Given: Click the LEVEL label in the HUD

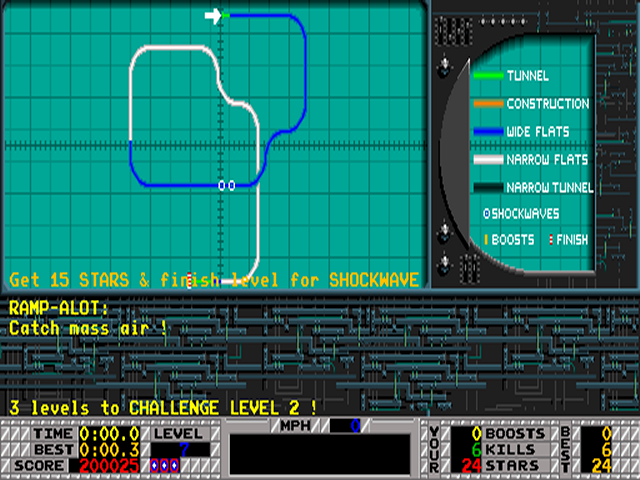Looking at the screenshot, I should 178,434.
